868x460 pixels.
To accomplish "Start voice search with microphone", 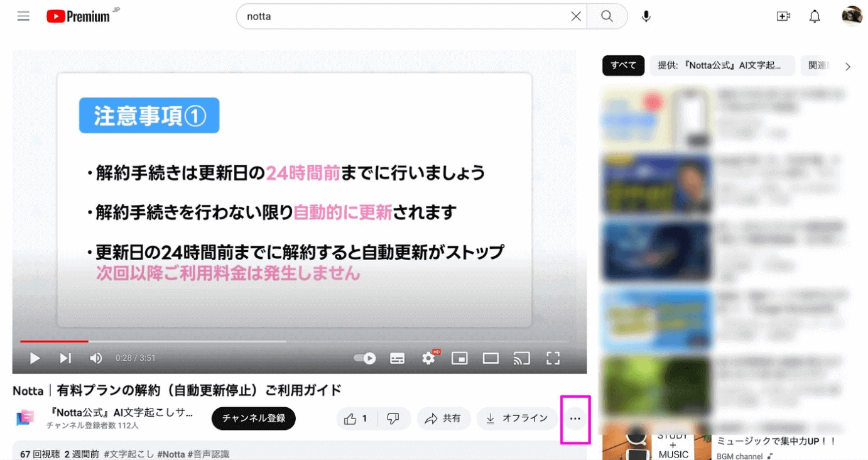I will 646,16.
